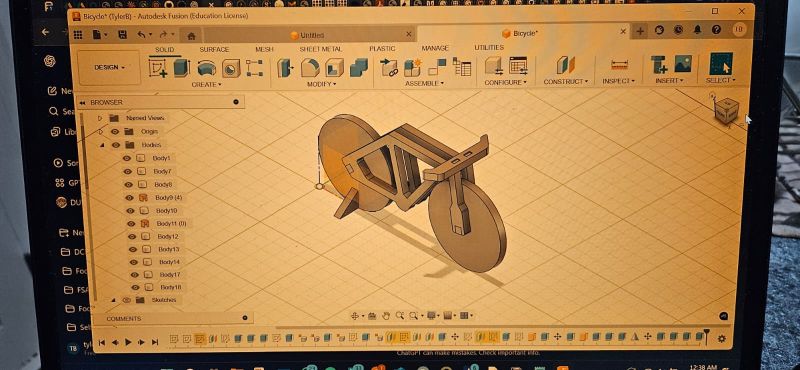Image resolution: width=800 pixels, height=370 pixels.
Task: Switch to the SHEET METAL tab
Action: [x=321, y=49]
